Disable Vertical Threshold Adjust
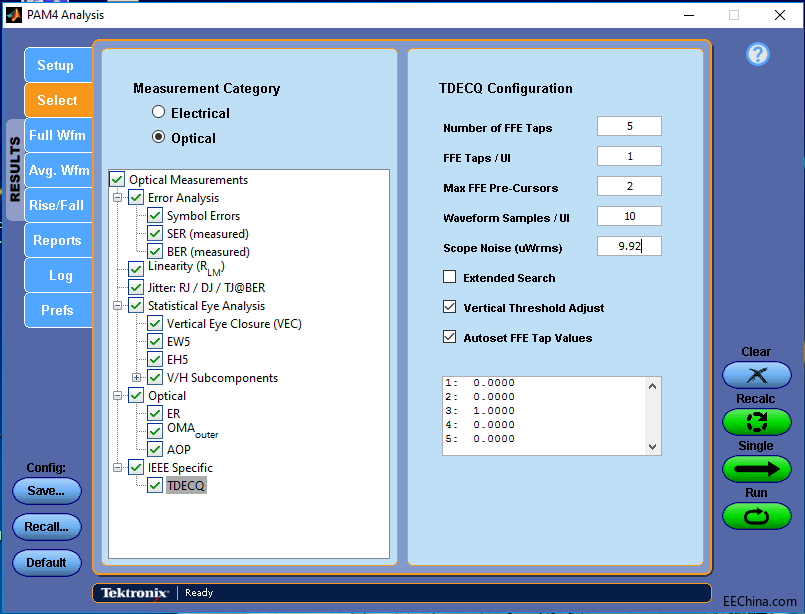This screenshot has height=614, width=805. [449, 307]
